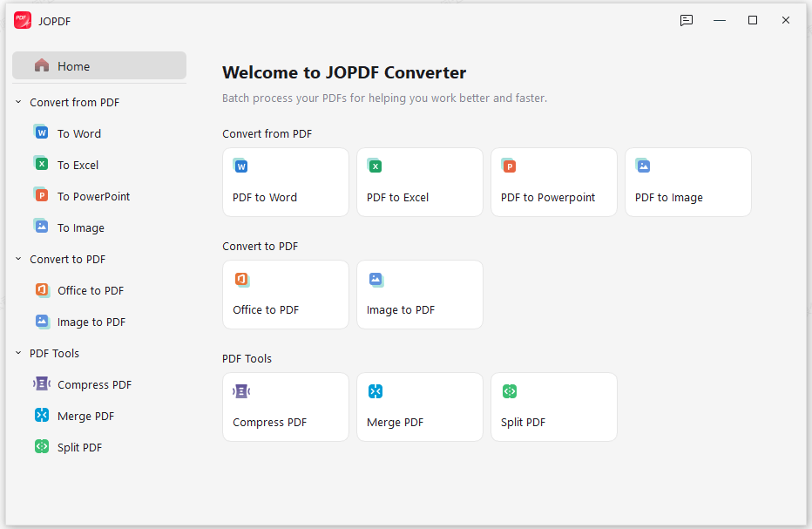Open Compress PDF label in the sidebar
The height and width of the screenshot is (529, 812).
point(95,385)
